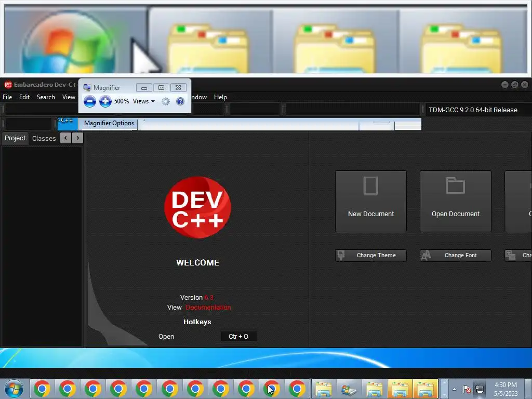
Task: Maximize the Dev-C++ window
Action: coord(515,85)
